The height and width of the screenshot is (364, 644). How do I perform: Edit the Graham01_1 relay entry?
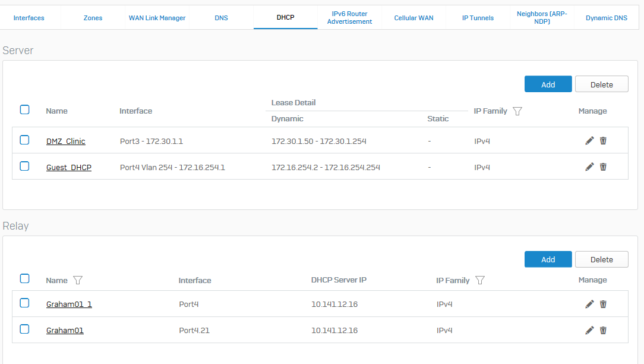tap(589, 304)
